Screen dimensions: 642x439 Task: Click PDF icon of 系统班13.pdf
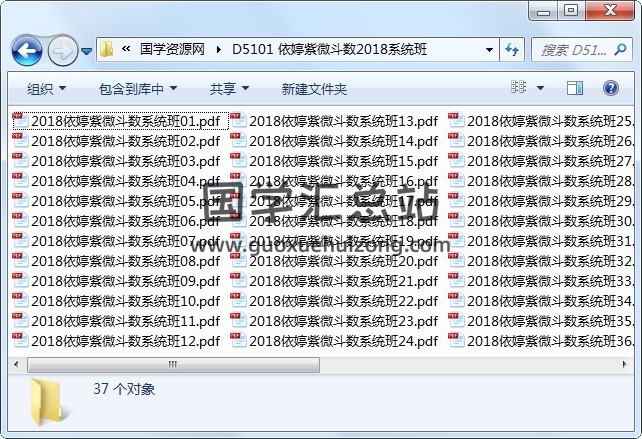coord(238,120)
